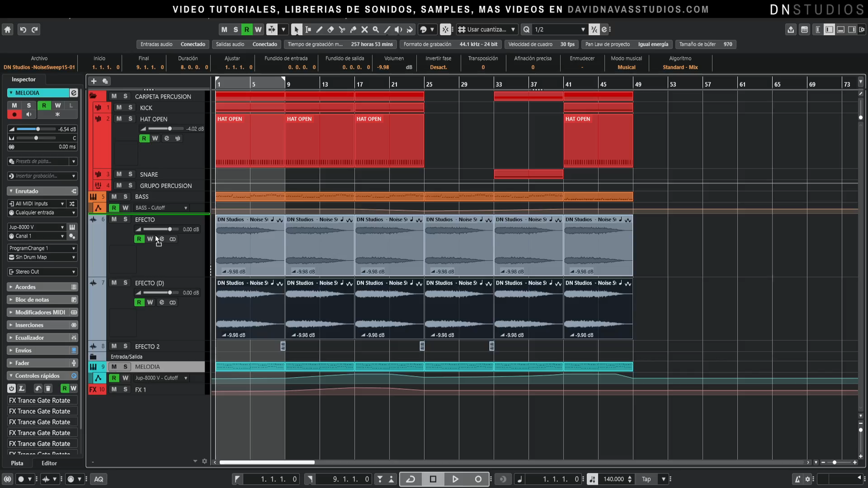Screen dimensions: 868x488
Task: Click the add track plus icon
Action: point(93,81)
